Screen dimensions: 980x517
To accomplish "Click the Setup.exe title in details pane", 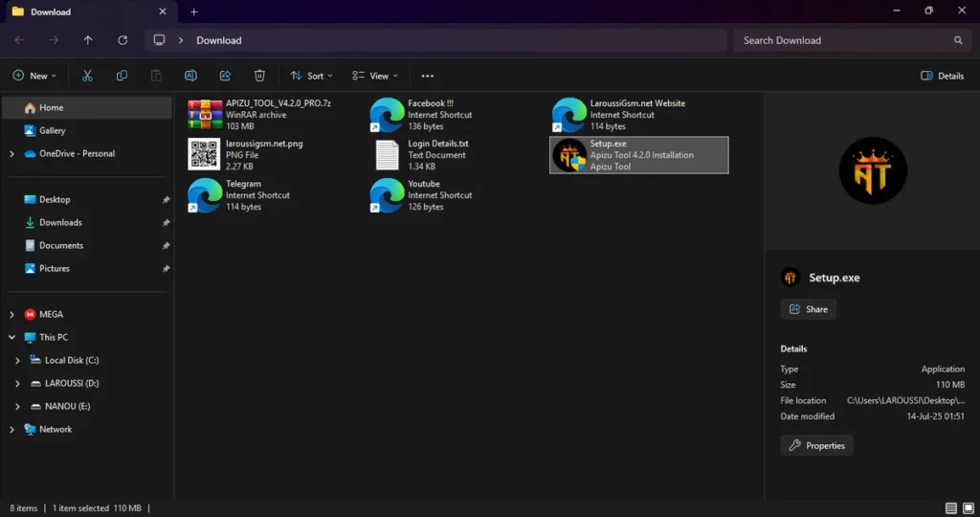I will pos(835,278).
